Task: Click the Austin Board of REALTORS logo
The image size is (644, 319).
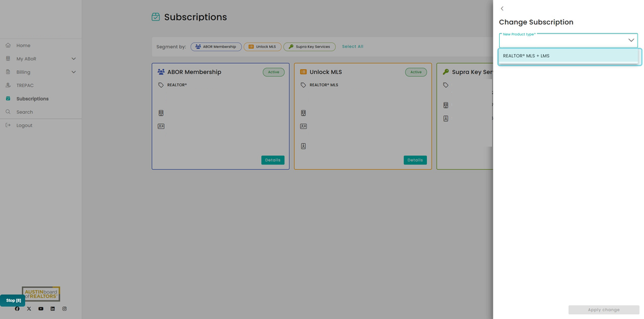Action: tap(41, 294)
